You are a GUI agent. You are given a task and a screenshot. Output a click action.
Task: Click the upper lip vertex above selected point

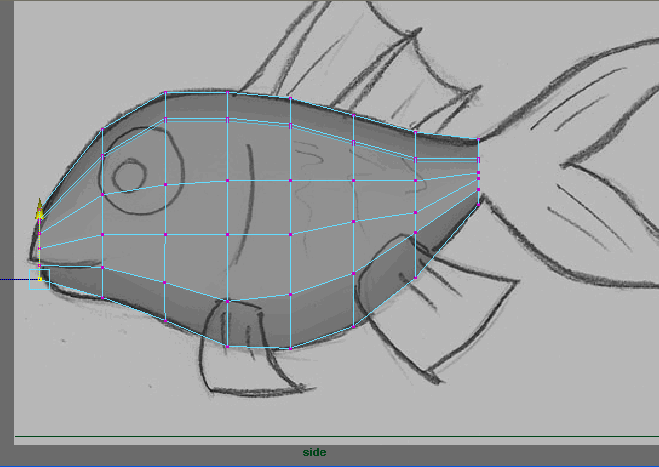pyautogui.click(x=40, y=265)
